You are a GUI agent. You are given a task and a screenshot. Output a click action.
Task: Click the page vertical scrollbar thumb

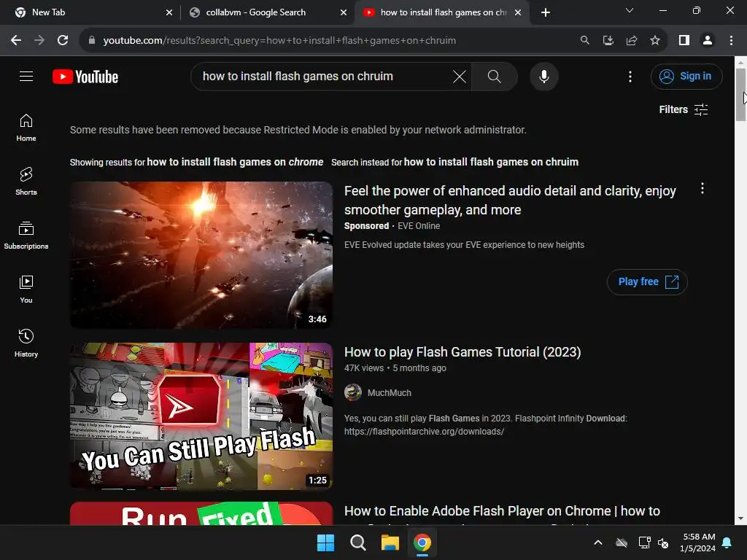740,94
